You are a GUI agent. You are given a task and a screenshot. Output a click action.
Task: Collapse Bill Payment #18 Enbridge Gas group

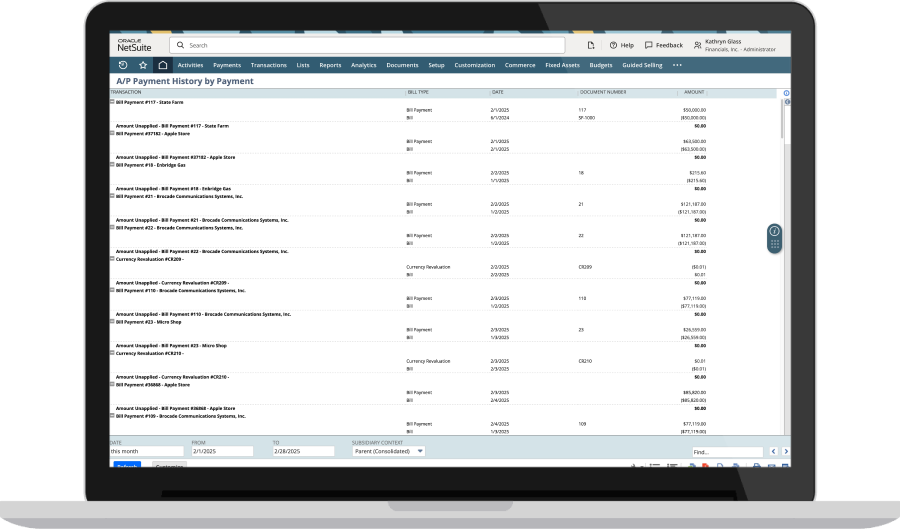point(112,164)
